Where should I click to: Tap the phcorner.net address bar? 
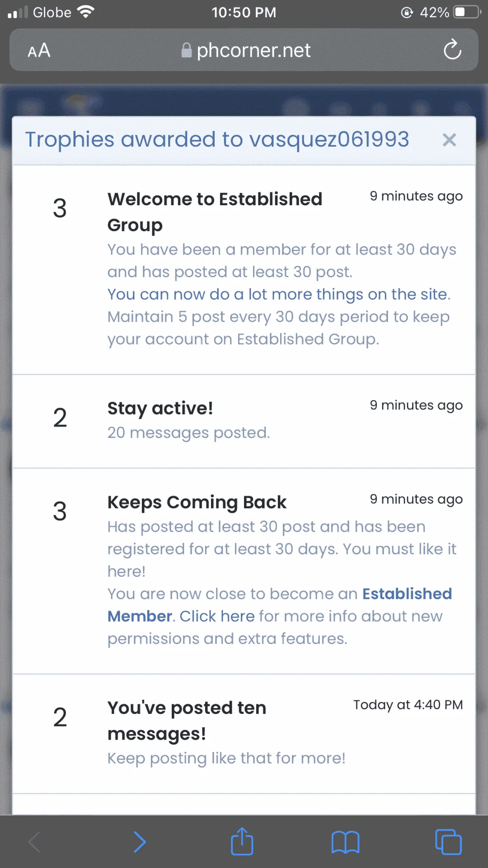click(244, 50)
